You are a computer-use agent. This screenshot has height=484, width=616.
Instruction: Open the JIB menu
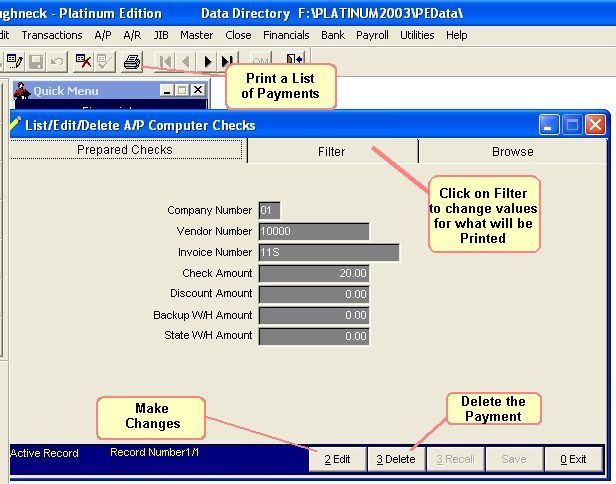click(x=161, y=35)
